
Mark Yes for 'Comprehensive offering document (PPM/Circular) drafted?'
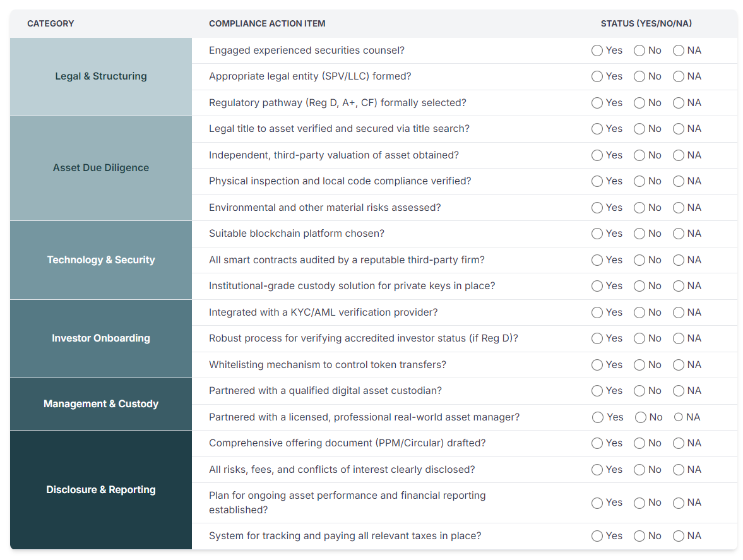point(597,443)
